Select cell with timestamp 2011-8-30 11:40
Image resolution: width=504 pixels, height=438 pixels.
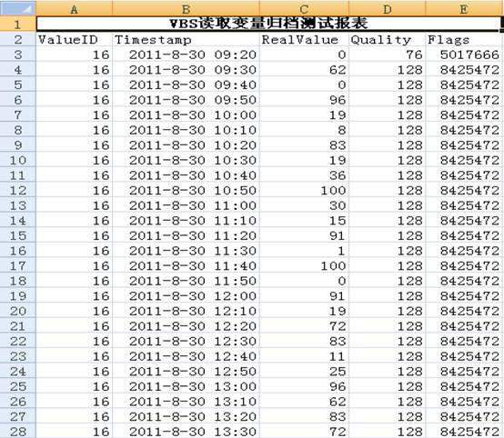click(x=186, y=266)
